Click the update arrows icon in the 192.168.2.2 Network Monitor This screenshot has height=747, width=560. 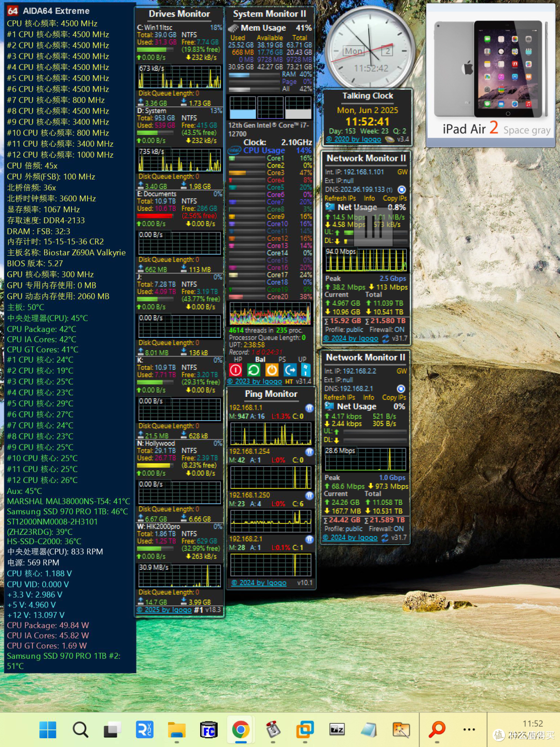[x=385, y=538]
